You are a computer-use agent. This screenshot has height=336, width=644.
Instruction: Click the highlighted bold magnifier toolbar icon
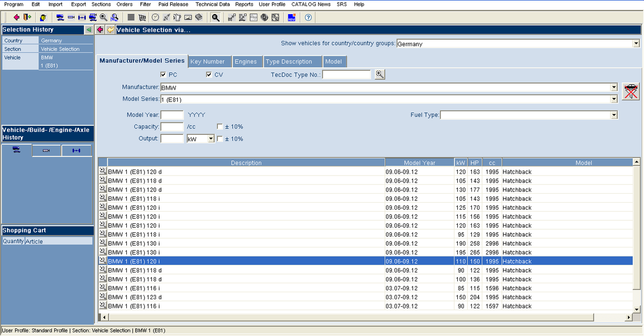pyautogui.click(x=215, y=18)
